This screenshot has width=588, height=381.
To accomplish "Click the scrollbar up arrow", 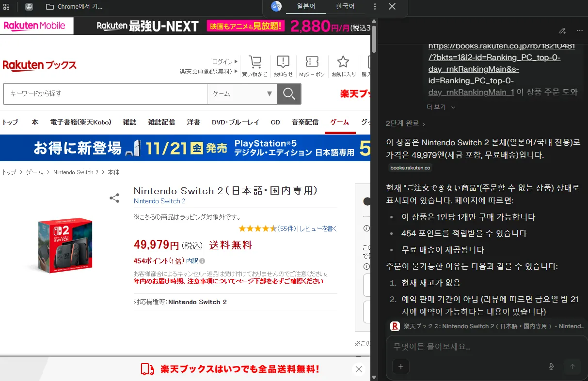I will (374, 21).
